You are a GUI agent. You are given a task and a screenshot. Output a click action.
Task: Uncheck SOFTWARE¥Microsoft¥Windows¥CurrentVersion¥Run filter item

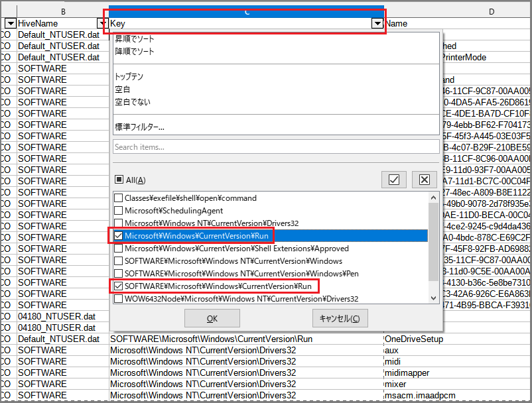coord(119,286)
